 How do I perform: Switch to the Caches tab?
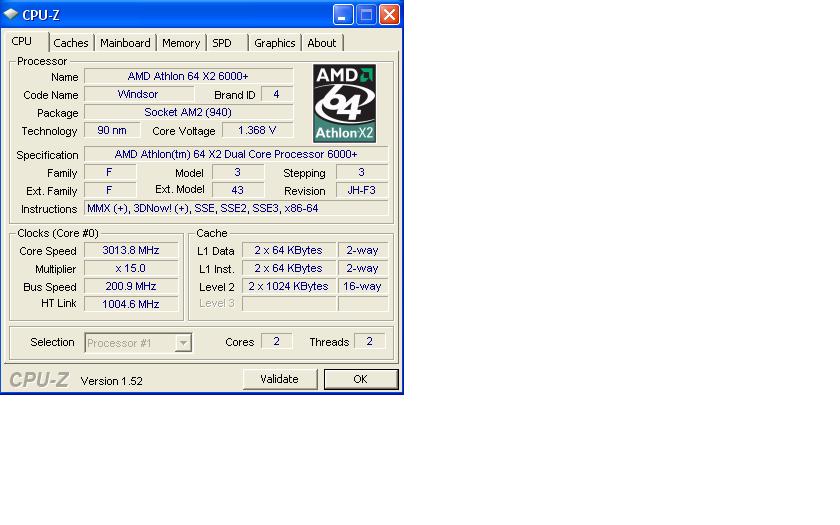click(71, 43)
